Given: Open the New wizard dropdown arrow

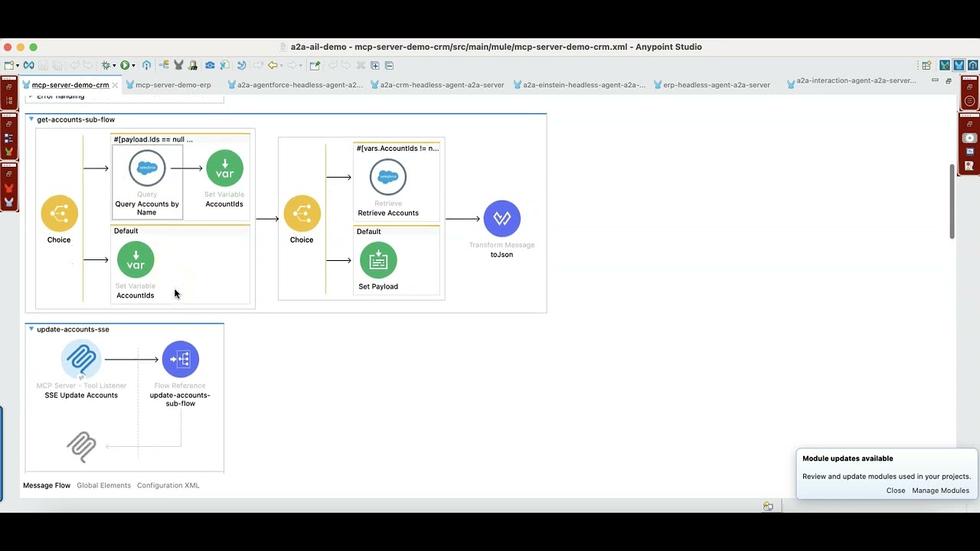Looking at the screenshot, I should 18,65.
